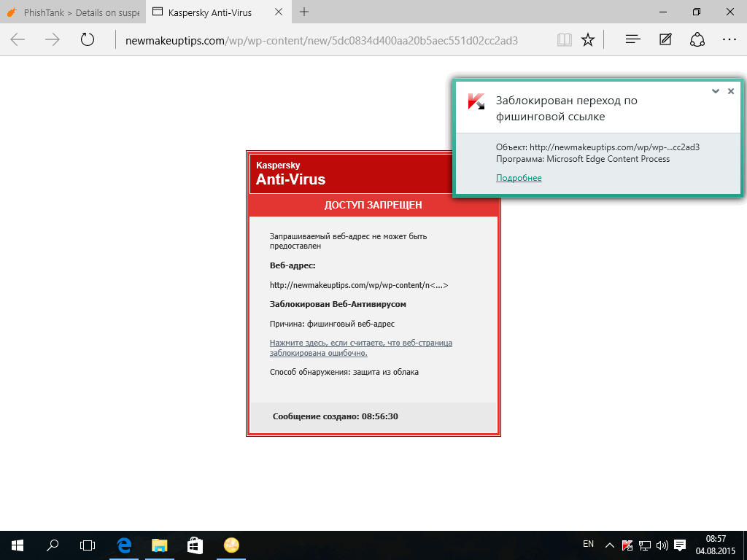Open the Kaspersky icon in the system tray
747x560 pixels.
point(627,545)
